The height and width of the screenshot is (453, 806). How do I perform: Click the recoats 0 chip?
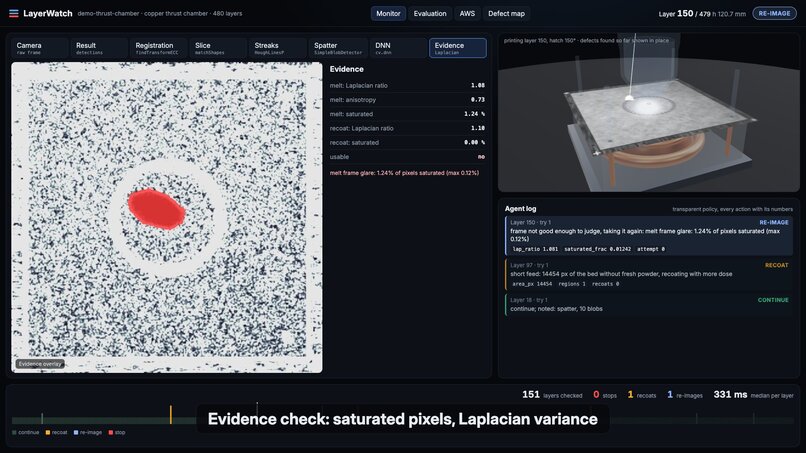click(x=605, y=284)
